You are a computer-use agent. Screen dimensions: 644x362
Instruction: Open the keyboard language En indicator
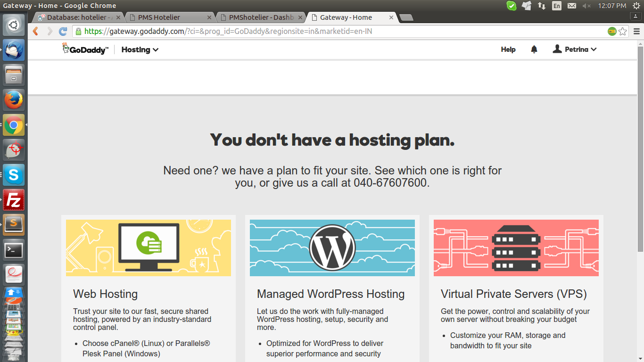tap(557, 6)
